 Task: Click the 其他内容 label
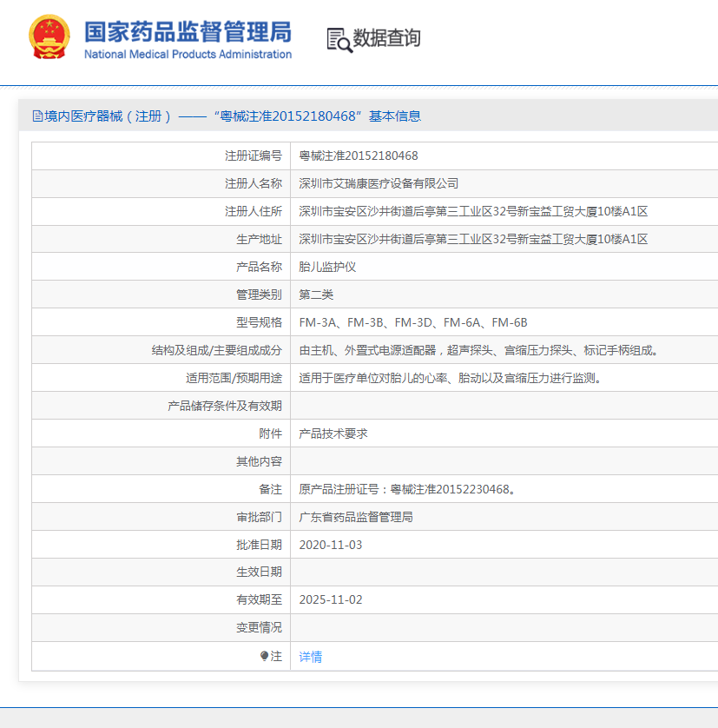point(259,461)
